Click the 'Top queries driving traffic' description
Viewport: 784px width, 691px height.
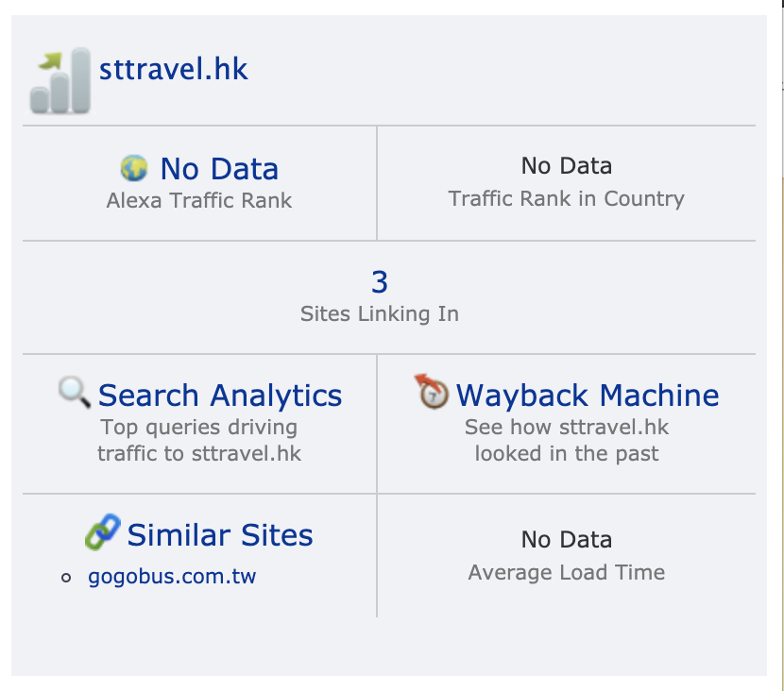coord(199,440)
